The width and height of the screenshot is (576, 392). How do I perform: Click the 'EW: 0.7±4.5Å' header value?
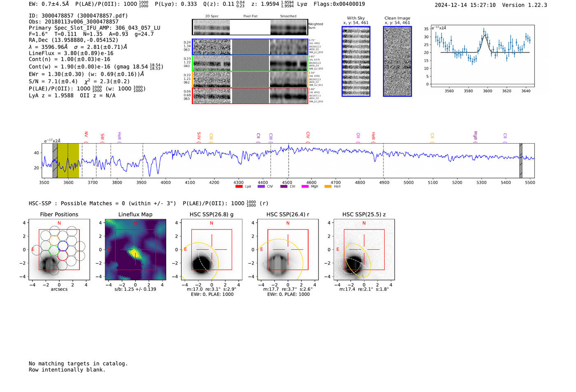(49, 4)
